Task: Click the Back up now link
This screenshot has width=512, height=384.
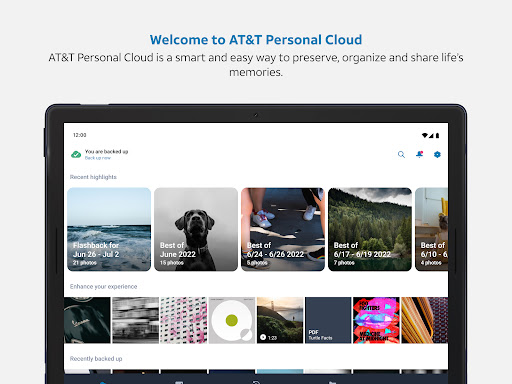Action: (98, 158)
